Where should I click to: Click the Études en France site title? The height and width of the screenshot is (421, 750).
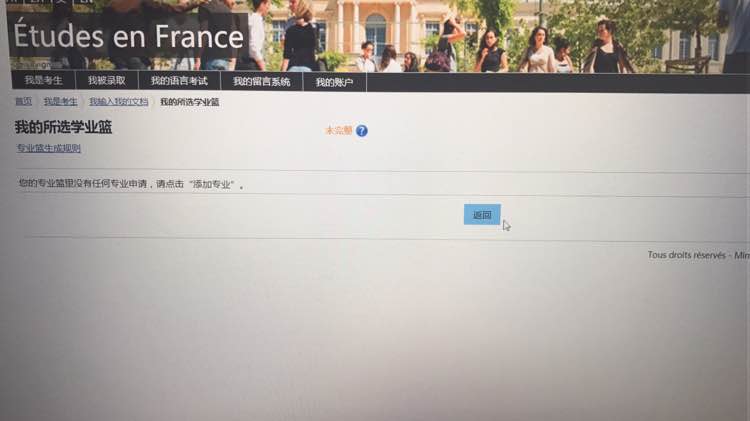tap(129, 36)
